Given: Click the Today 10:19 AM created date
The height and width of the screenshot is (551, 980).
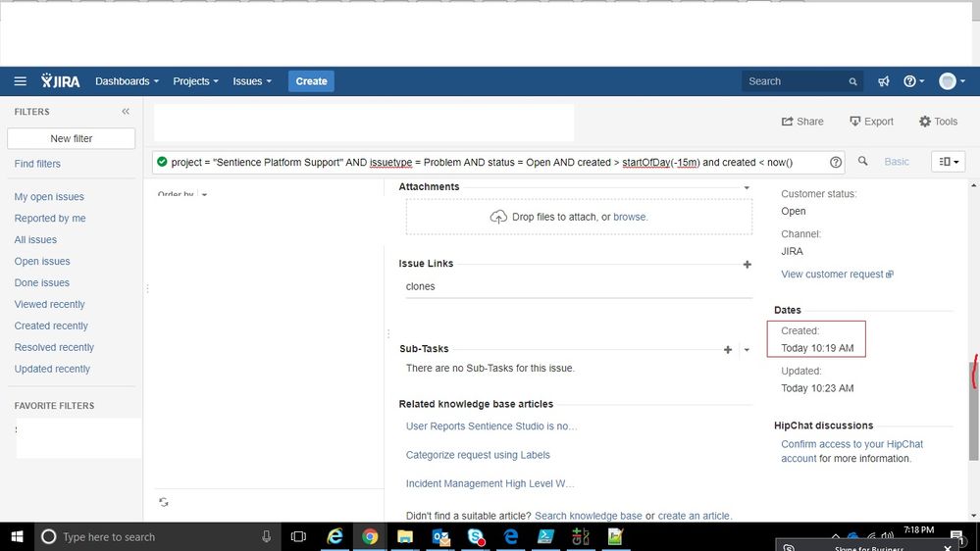Looking at the screenshot, I should 817,348.
